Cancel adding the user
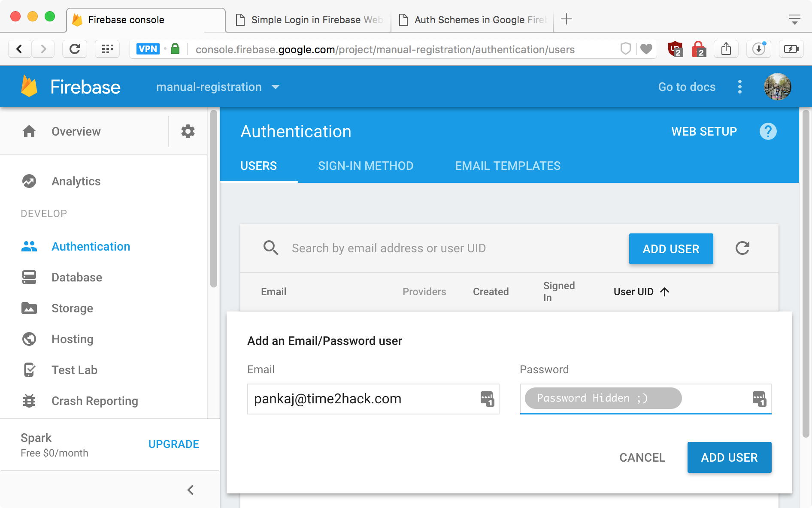The height and width of the screenshot is (508, 812). pyautogui.click(x=642, y=457)
